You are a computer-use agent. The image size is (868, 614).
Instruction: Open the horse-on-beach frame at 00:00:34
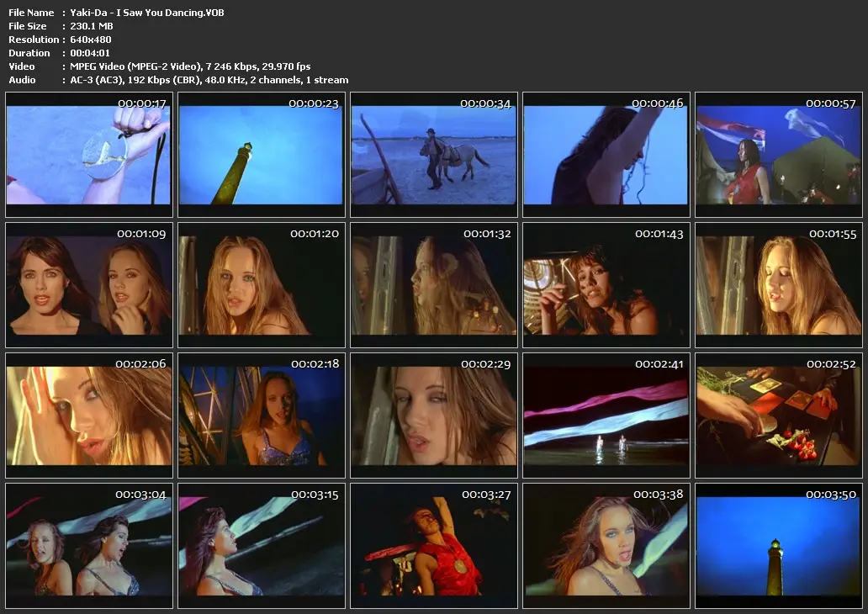coord(434,155)
